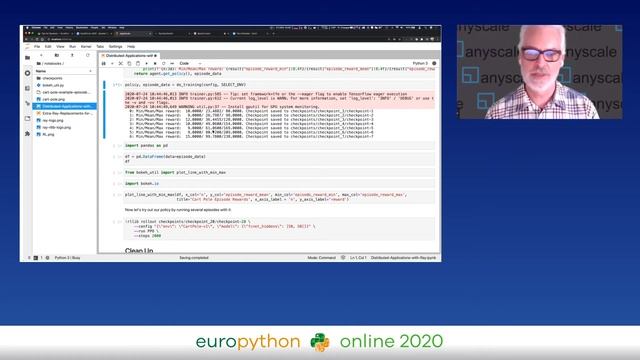640x360 pixels.
Task: Click the plot_line_with_min_max call cell
Action: click(x=279, y=197)
